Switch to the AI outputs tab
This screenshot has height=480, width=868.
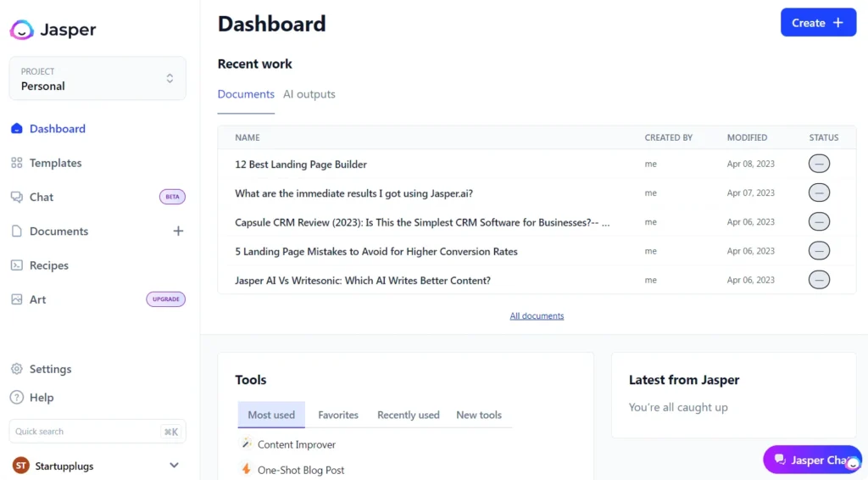(309, 94)
